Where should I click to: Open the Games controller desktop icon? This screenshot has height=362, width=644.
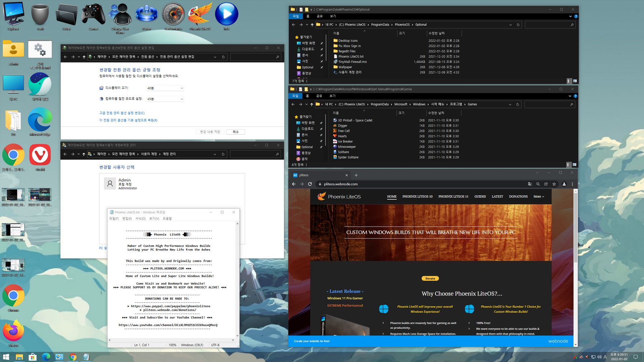tap(93, 16)
